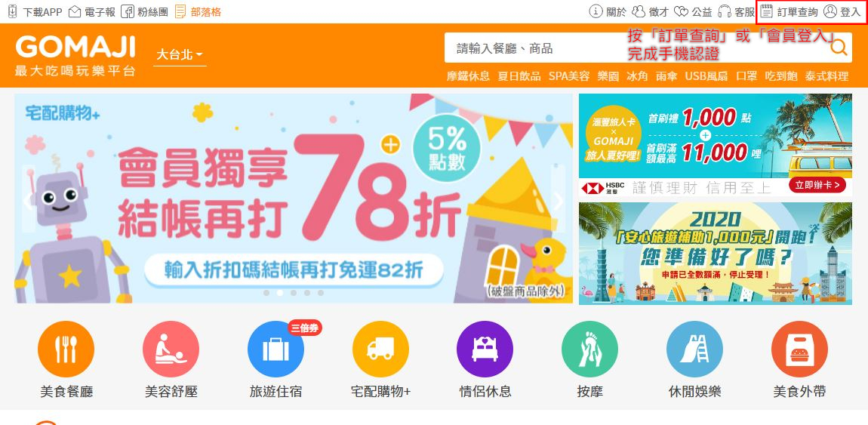Viewport: 868px width, 425px height.
Task: Show next banner with right arrow
Action: [558, 201]
